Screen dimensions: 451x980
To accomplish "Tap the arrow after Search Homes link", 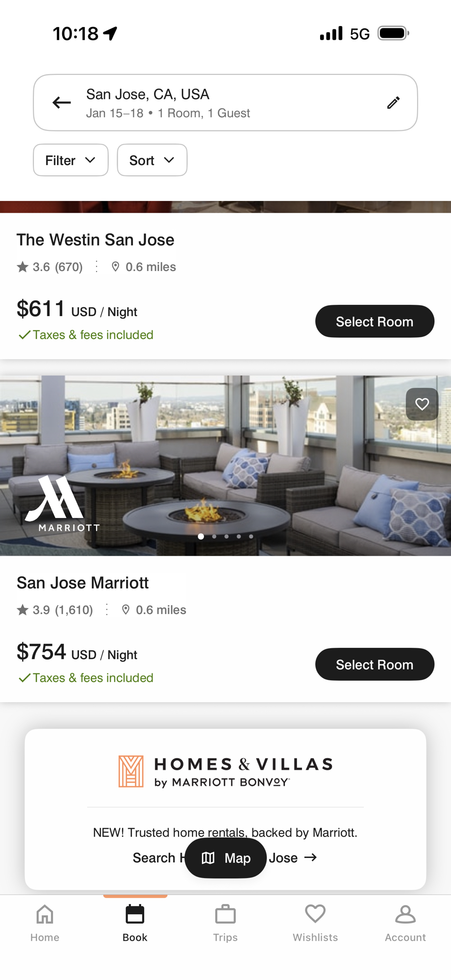I will click(x=310, y=857).
